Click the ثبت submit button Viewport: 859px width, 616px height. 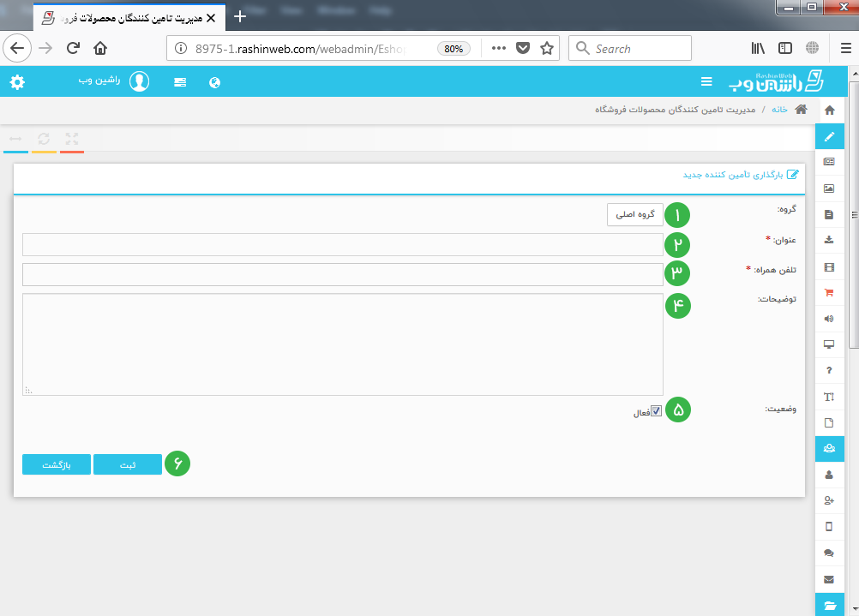click(128, 464)
